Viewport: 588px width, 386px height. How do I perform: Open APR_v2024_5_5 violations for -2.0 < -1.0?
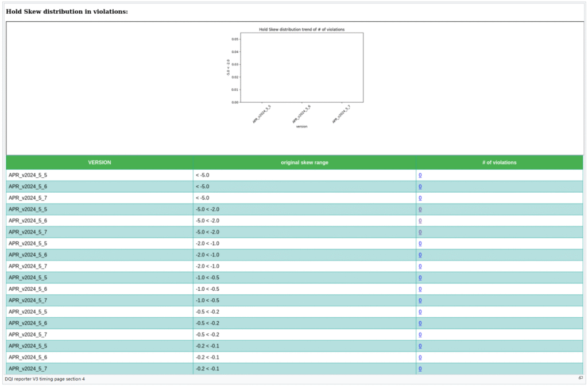click(420, 244)
